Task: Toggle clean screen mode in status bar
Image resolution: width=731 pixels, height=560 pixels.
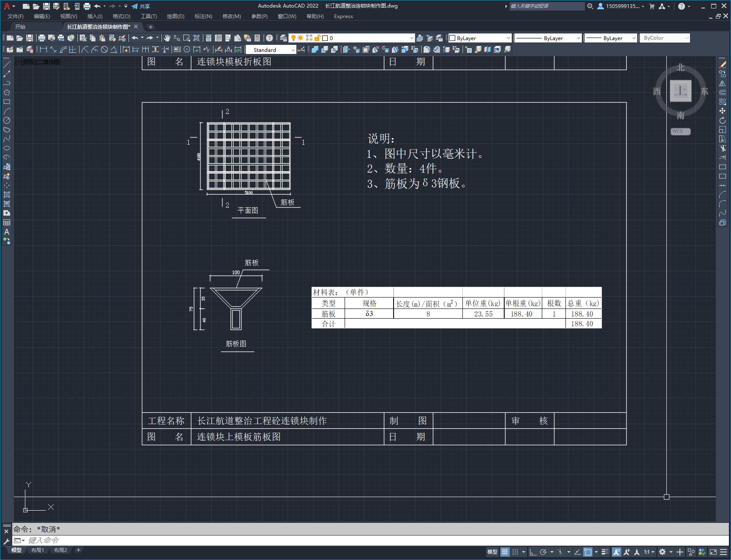Action: pos(713,552)
